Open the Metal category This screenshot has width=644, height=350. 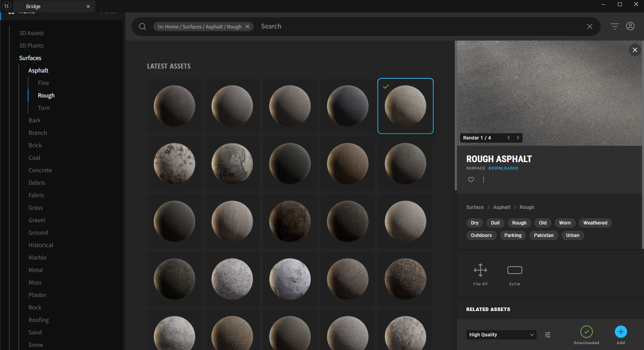coord(36,270)
